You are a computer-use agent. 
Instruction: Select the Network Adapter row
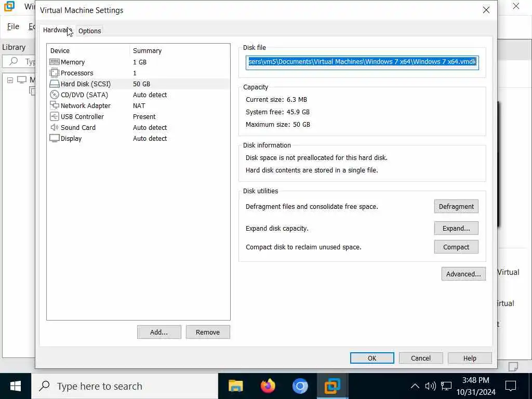pos(138,105)
